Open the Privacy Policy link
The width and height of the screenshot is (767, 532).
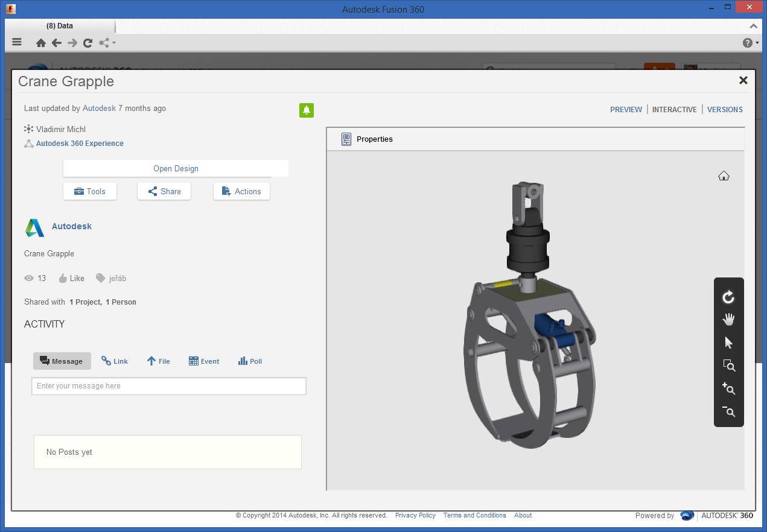415,515
